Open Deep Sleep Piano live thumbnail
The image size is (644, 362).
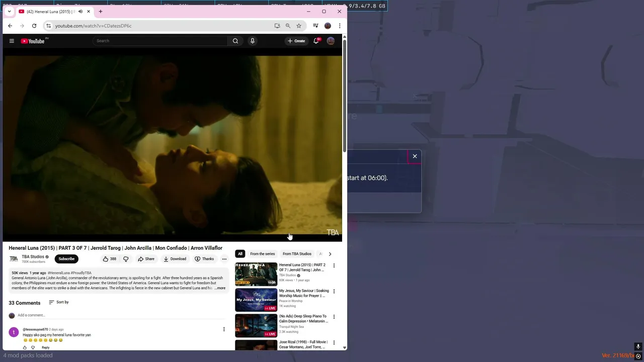tap(256, 325)
